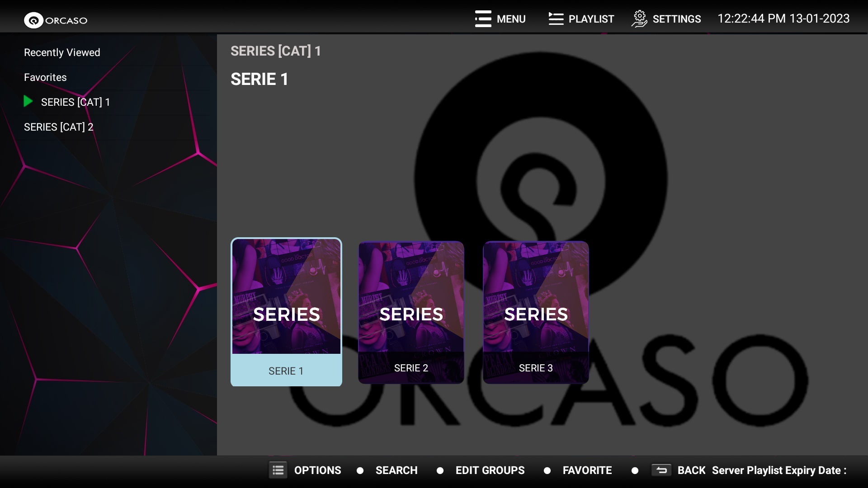Screen dimensions: 868x488
Task: Click the playlist icon in header
Action: coord(556,19)
